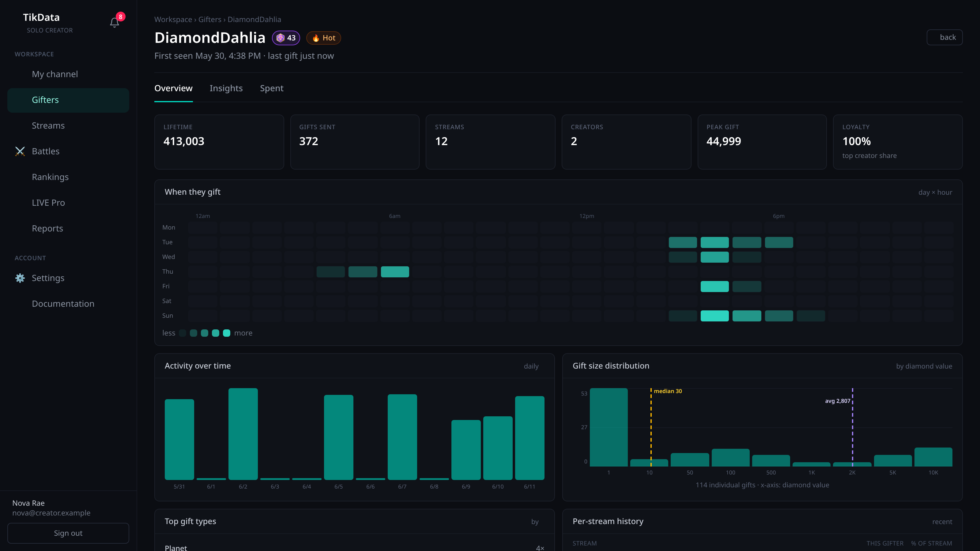Viewport: 980px width, 551px height.
Task: Click the 6/7 activity bar
Action: (402, 437)
